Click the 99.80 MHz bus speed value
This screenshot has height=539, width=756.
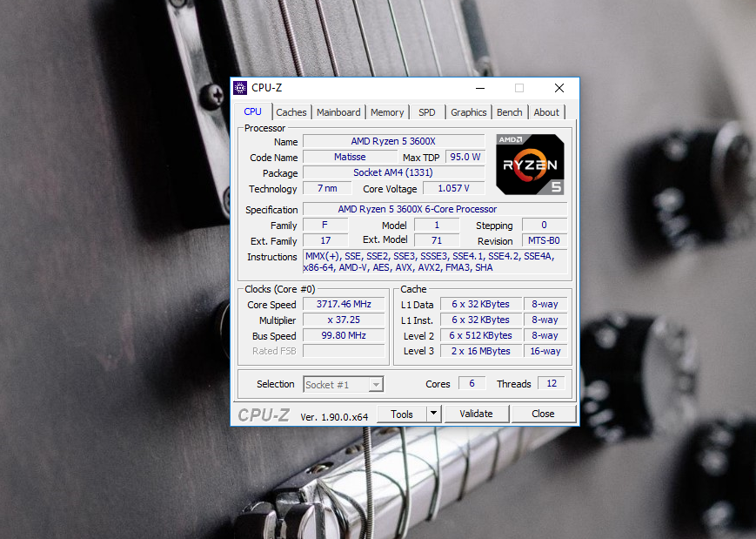point(344,335)
